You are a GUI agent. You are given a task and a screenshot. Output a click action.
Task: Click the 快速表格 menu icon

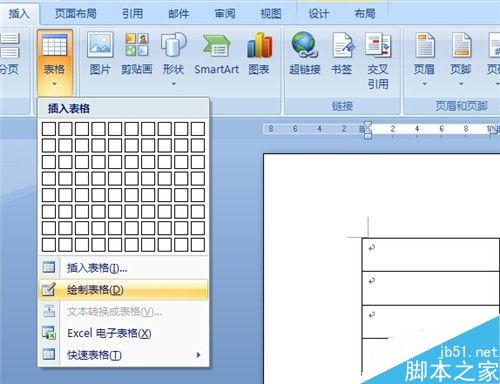tap(49, 354)
